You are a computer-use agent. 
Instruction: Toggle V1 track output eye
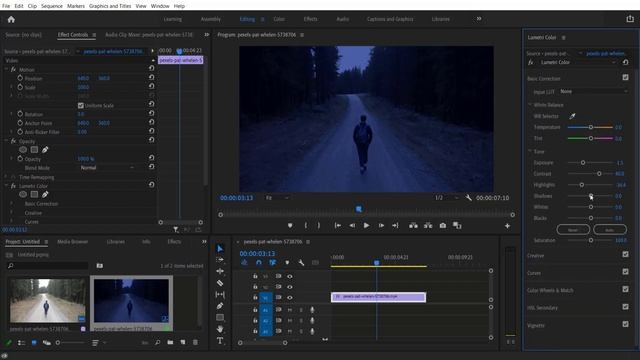[x=290, y=298]
